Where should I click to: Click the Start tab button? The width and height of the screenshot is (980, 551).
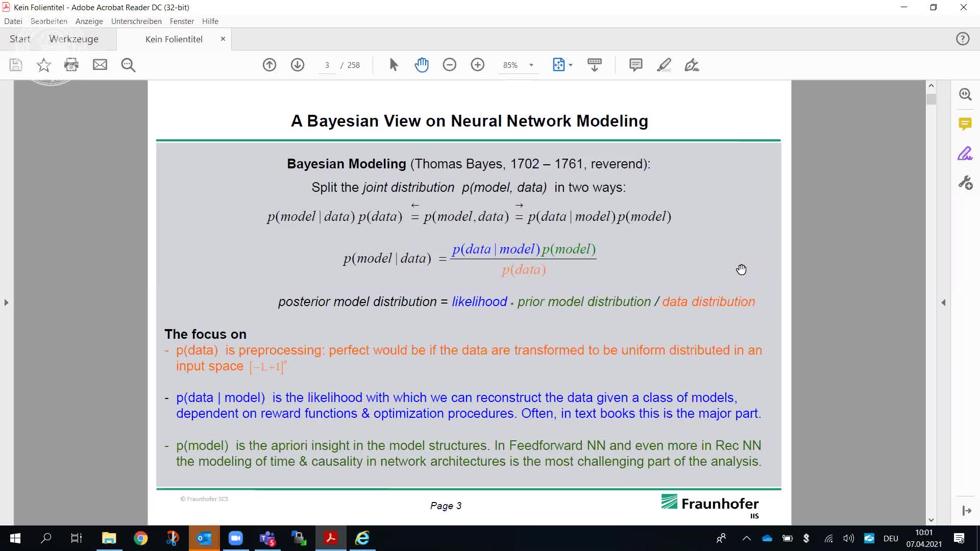coord(20,39)
